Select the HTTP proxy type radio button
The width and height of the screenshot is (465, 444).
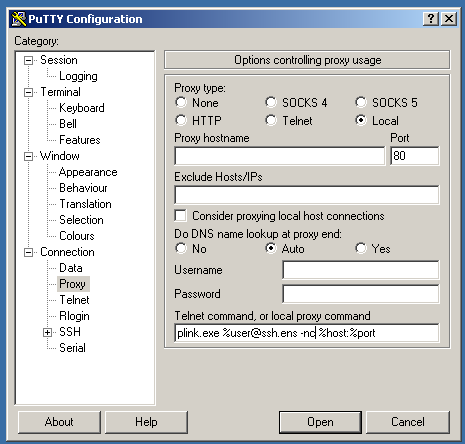coord(181,120)
